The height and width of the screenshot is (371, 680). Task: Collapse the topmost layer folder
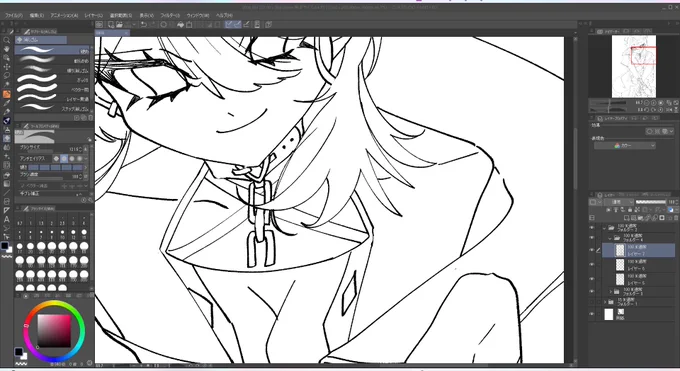coord(605,227)
